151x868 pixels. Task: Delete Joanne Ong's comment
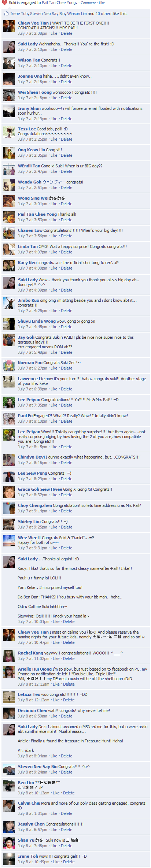coord(67,82)
